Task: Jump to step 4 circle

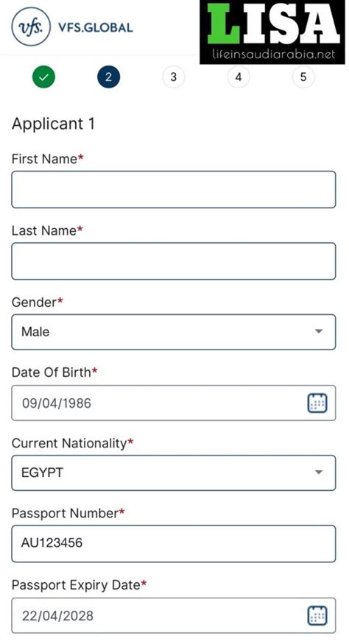Action: pos(239,77)
